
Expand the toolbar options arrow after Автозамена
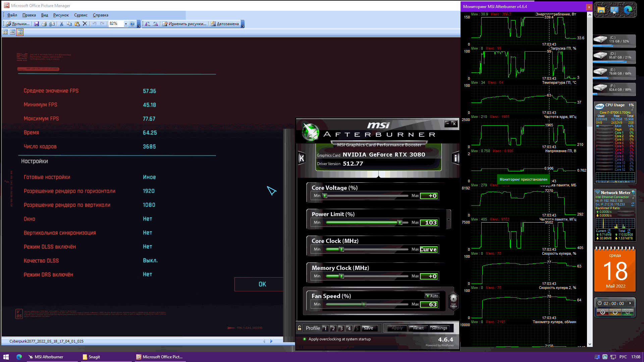point(243,25)
